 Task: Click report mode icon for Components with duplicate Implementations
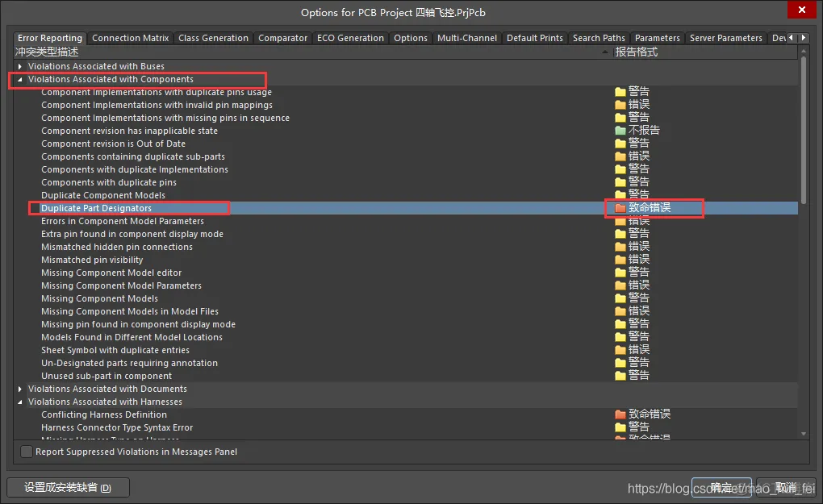pyautogui.click(x=620, y=169)
